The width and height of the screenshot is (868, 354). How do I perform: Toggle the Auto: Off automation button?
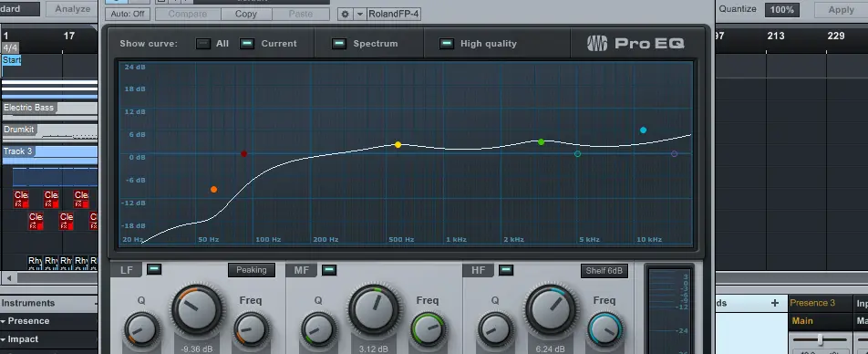pyautogui.click(x=128, y=14)
